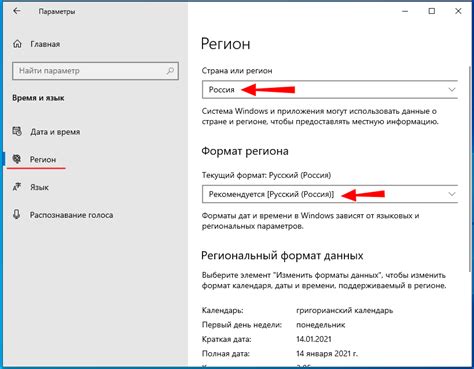Open the Главная home icon
474x369 pixels.
click(17, 44)
